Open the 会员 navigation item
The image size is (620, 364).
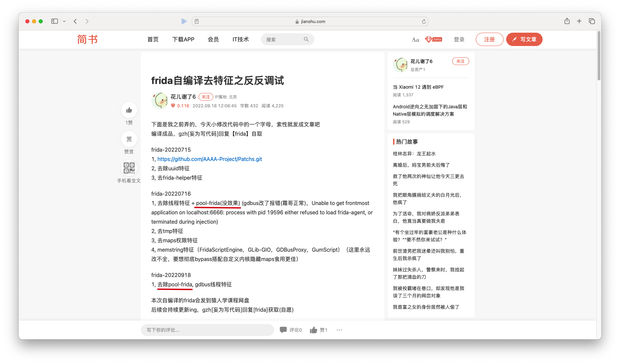point(213,39)
